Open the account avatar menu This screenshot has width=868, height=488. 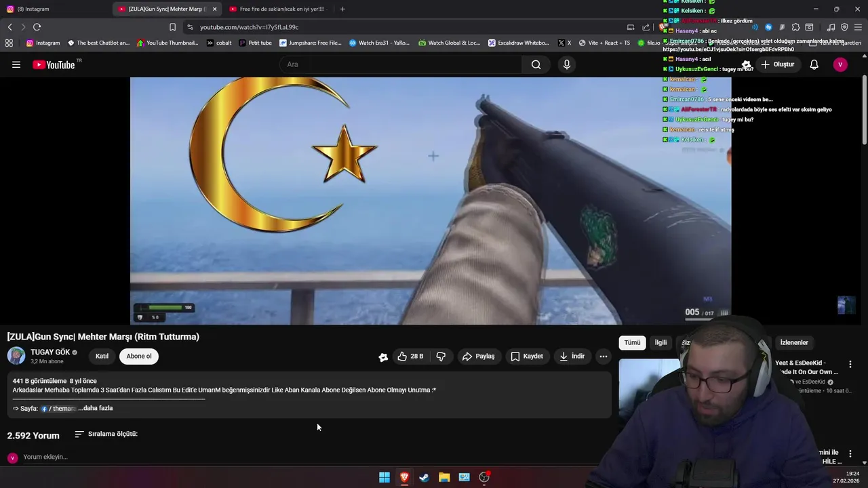[840, 64]
